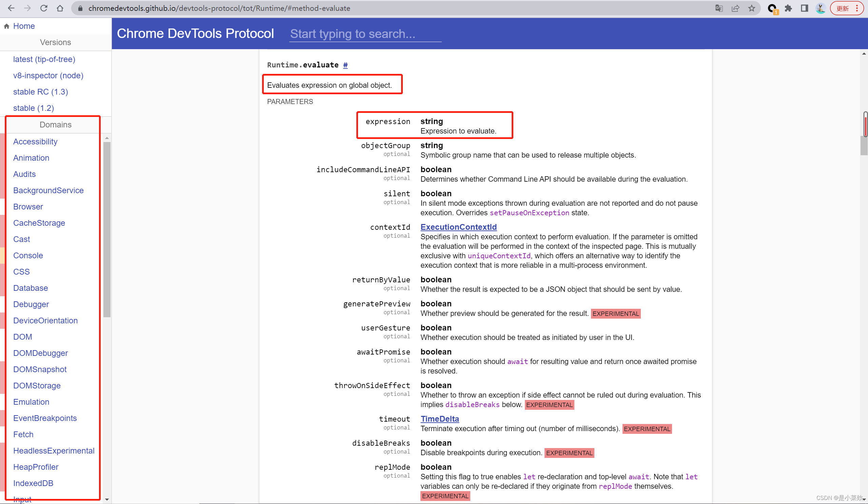Open the profile avatar menu
Screen dimensions: 868x504
click(821, 8)
